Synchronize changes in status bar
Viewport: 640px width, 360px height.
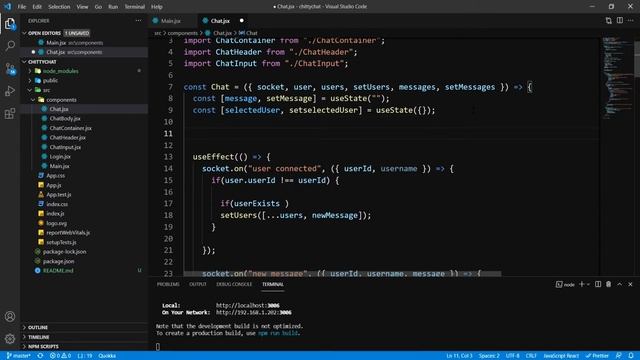40,356
